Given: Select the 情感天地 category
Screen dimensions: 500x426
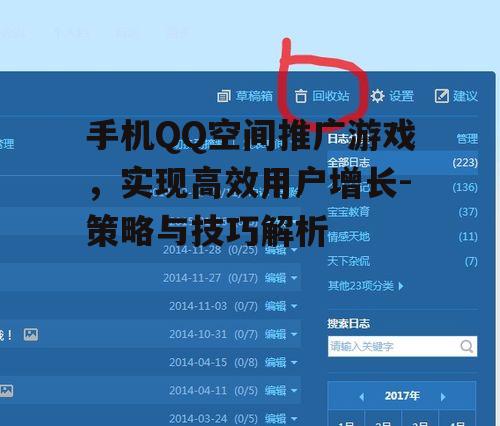Looking at the screenshot, I should coord(349,237).
